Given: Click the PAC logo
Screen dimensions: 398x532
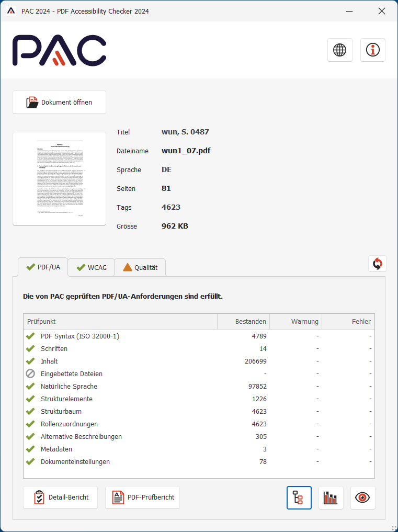Looking at the screenshot, I should click(59, 51).
